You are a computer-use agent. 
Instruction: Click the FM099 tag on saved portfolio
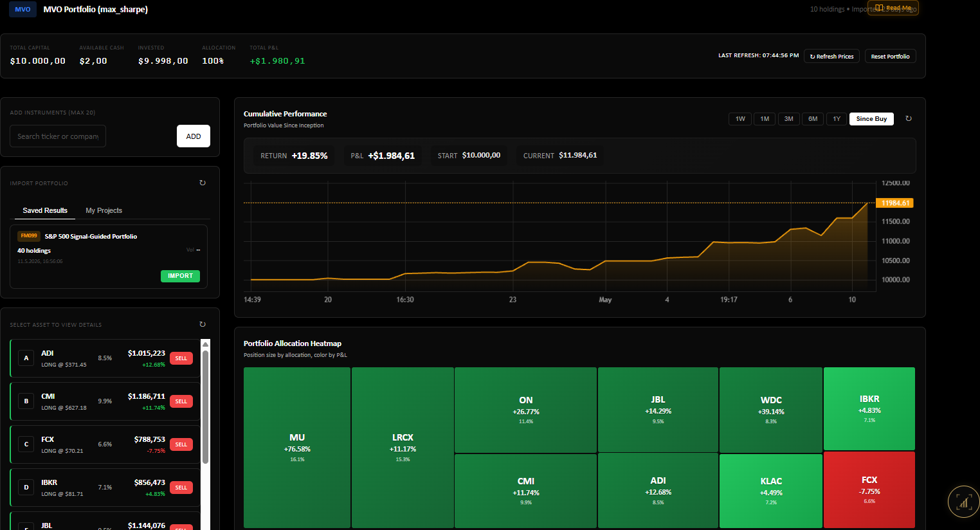[x=29, y=236]
